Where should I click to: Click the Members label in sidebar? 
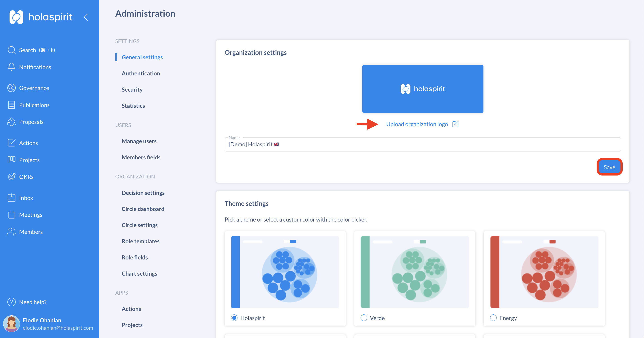31,232
